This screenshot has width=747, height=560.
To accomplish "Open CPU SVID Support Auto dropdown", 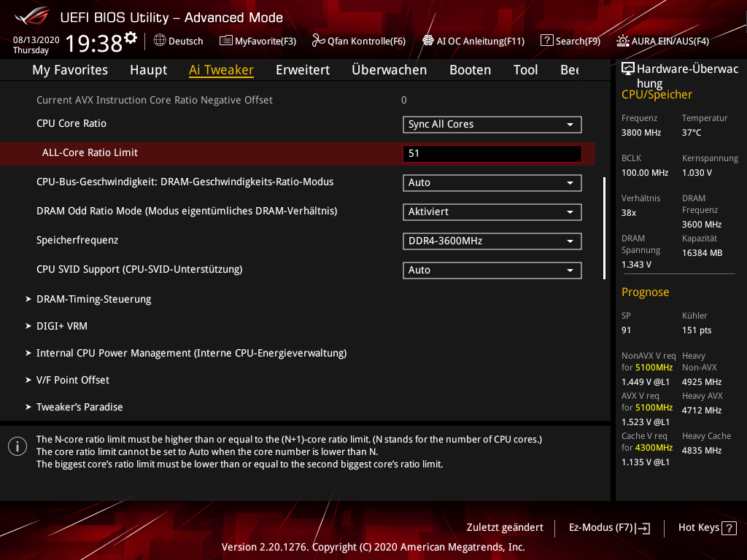I will point(492,270).
